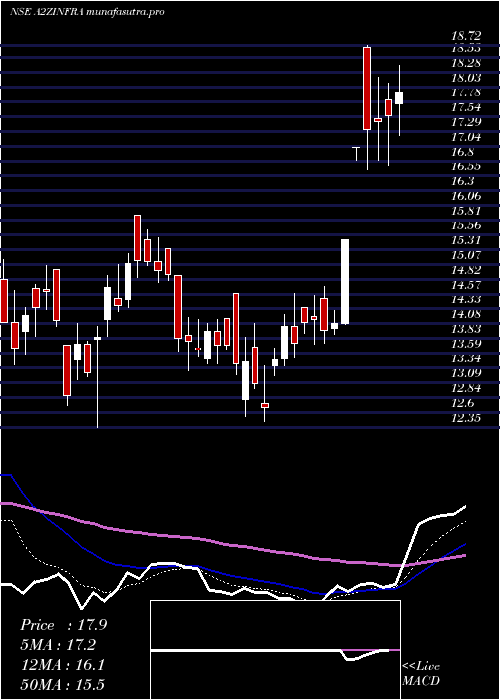Click the 15.56 price axis label
The width and height of the screenshot is (500, 700).
click(466, 226)
